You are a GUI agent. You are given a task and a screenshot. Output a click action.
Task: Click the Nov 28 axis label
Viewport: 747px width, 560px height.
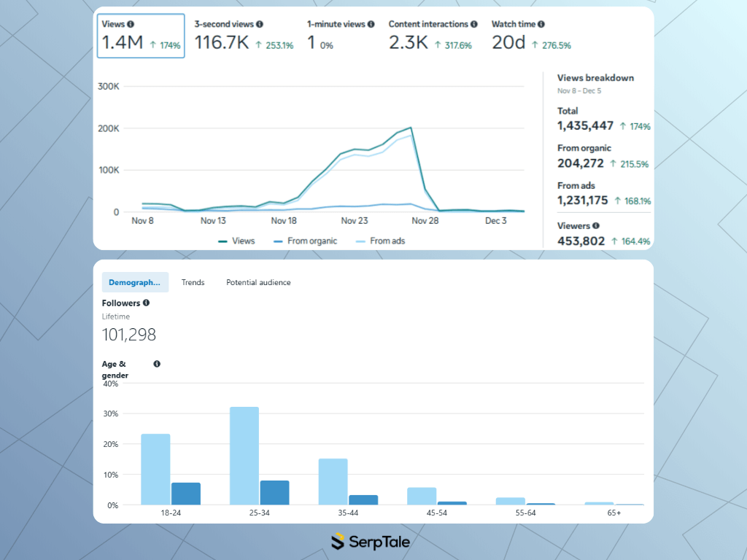[x=425, y=221]
